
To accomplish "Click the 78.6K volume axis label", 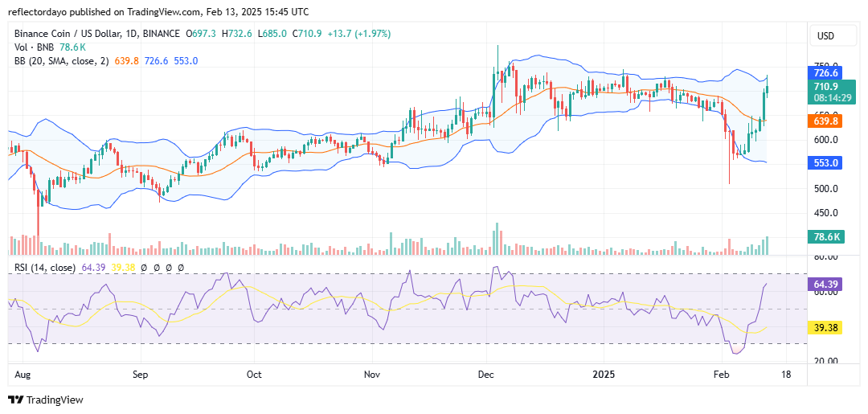I will tap(826, 237).
